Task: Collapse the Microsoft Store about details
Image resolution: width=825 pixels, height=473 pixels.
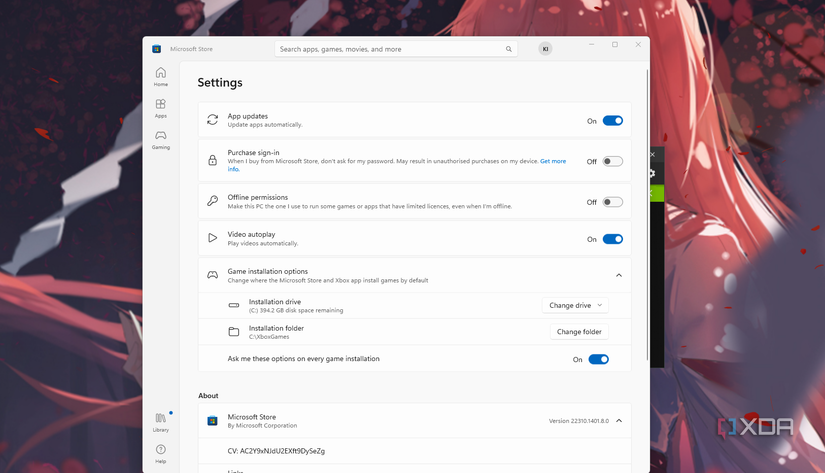Action: (x=619, y=420)
